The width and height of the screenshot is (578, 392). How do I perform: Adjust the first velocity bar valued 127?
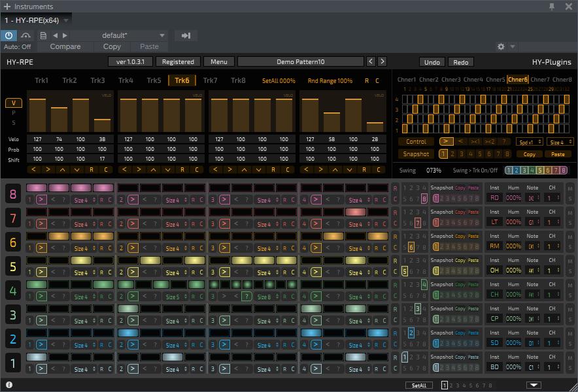(x=38, y=116)
